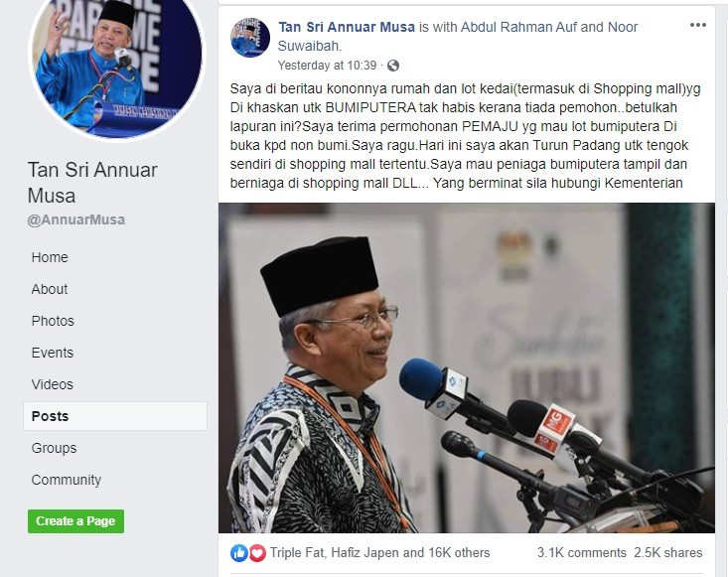Screen dimensions: 728x577
Task: Open the Events section
Action: [53, 353]
